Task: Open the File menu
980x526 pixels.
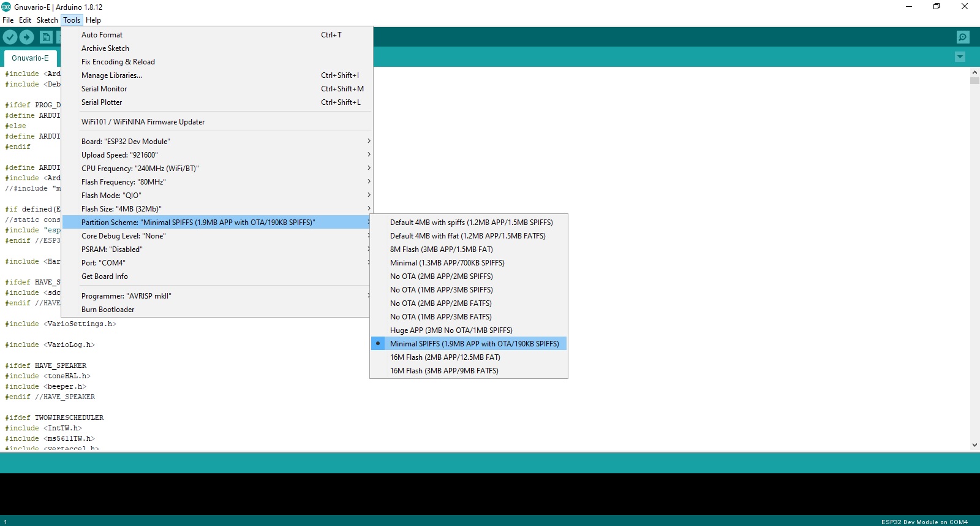Action: [x=8, y=20]
